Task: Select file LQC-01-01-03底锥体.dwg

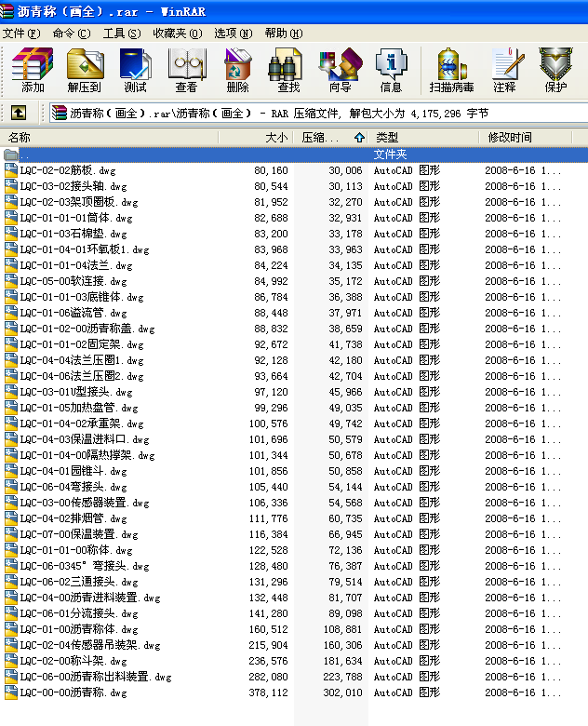Action: point(82,297)
